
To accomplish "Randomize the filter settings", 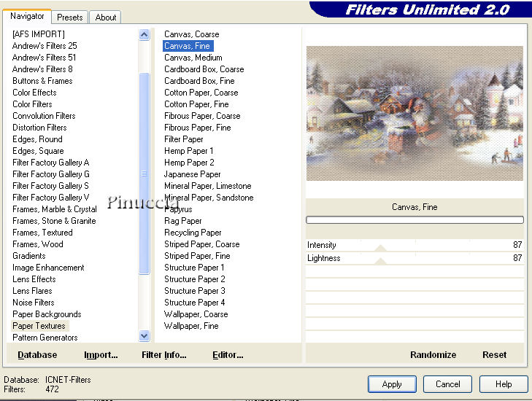I will pyautogui.click(x=433, y=355).
